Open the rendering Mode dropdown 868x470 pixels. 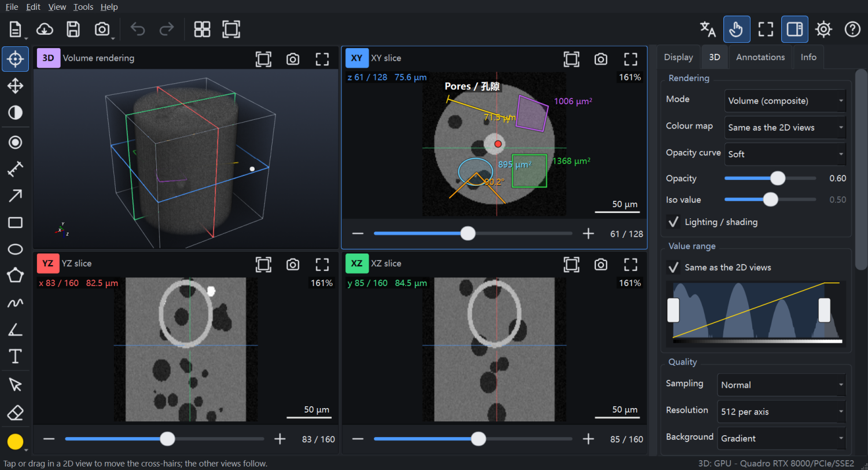(x=785, y=101)
